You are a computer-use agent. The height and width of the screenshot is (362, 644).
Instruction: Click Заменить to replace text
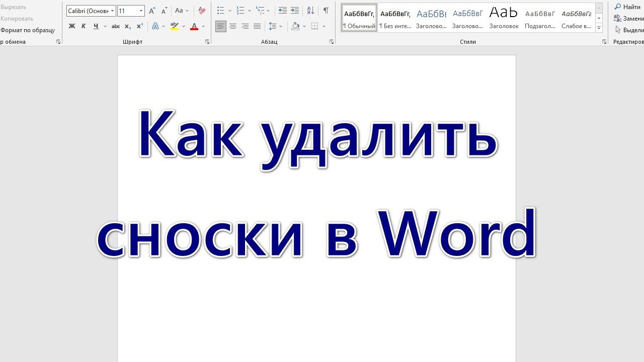point(629,19)
